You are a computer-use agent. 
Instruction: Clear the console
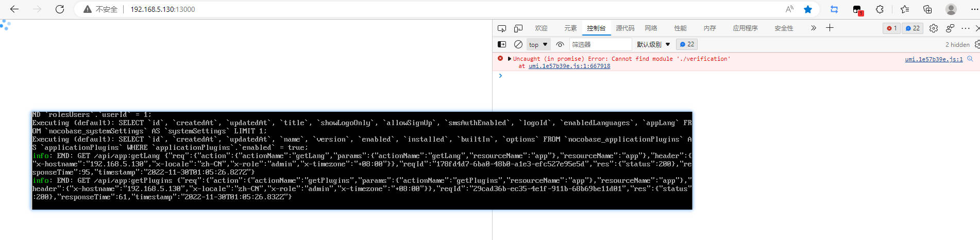pyautogui.click(x=518, y=44)
